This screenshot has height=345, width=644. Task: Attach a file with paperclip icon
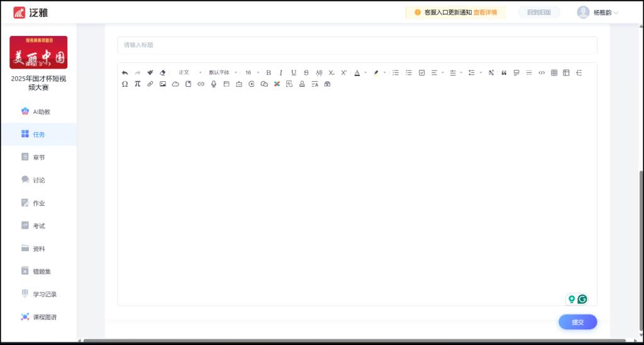click(150, 84)
